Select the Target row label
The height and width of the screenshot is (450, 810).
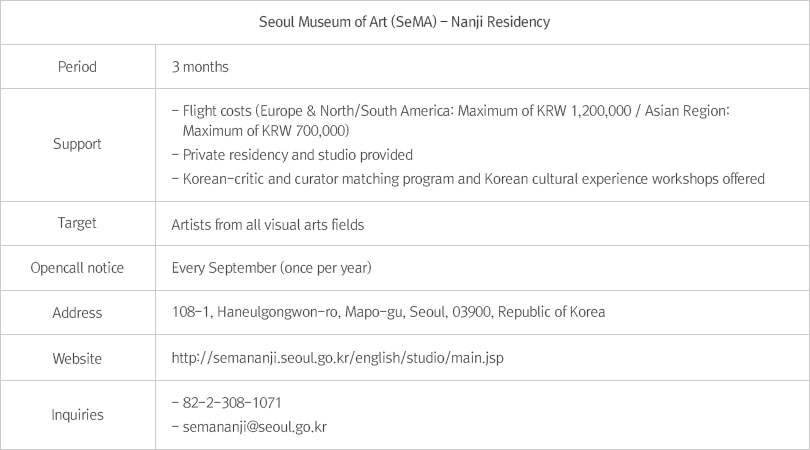click(x=77, y=224)
